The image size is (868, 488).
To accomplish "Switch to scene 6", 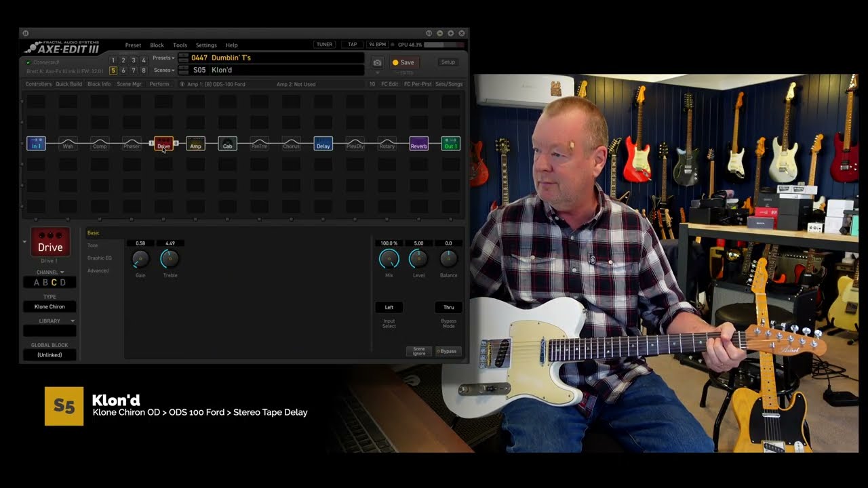I will point(123,70).
